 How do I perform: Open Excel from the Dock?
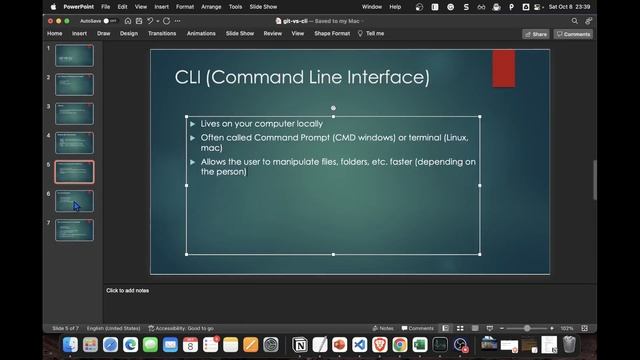420,345
